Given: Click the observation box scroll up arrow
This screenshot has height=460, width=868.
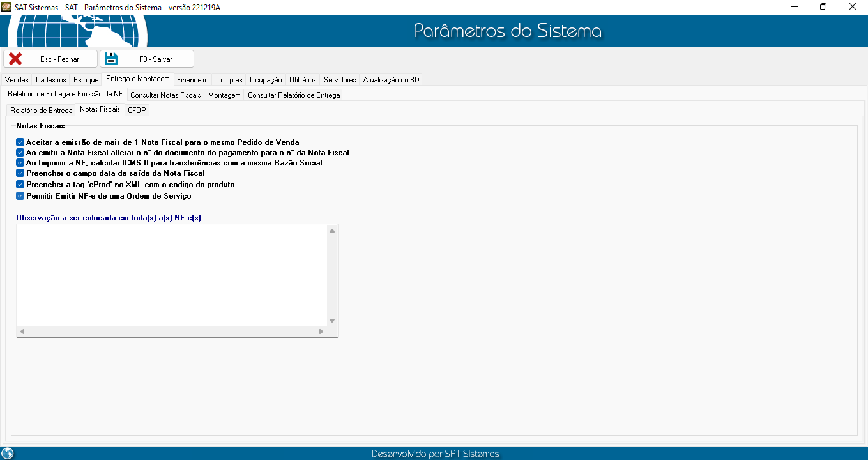Looking at the screenshot, I should [332, 230].
